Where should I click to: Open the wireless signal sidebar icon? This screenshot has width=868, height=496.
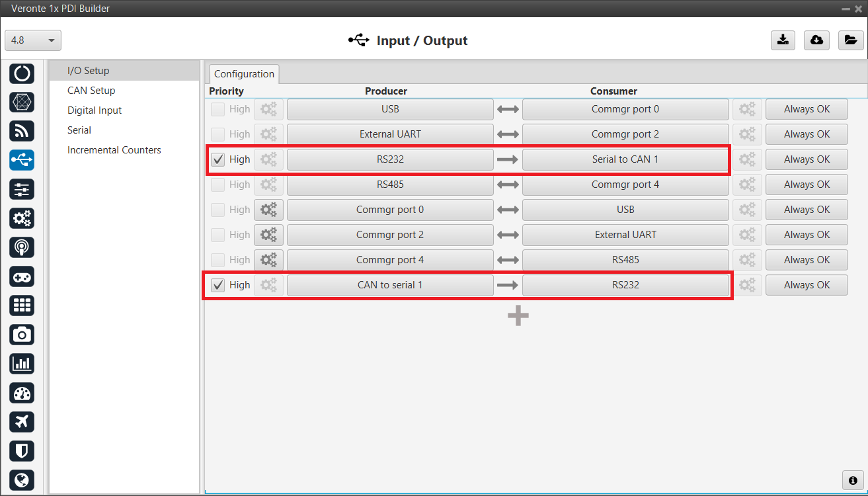[22, 131]
